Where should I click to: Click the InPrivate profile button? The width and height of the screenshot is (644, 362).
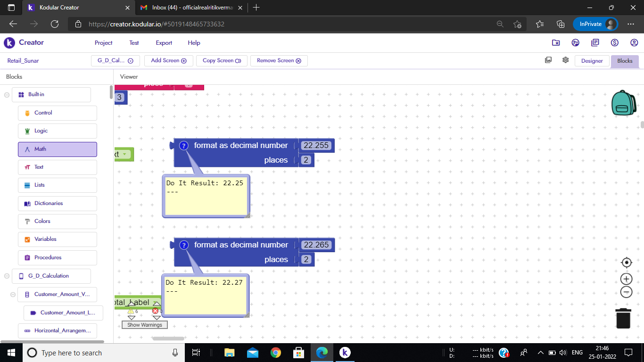(595, 24)
